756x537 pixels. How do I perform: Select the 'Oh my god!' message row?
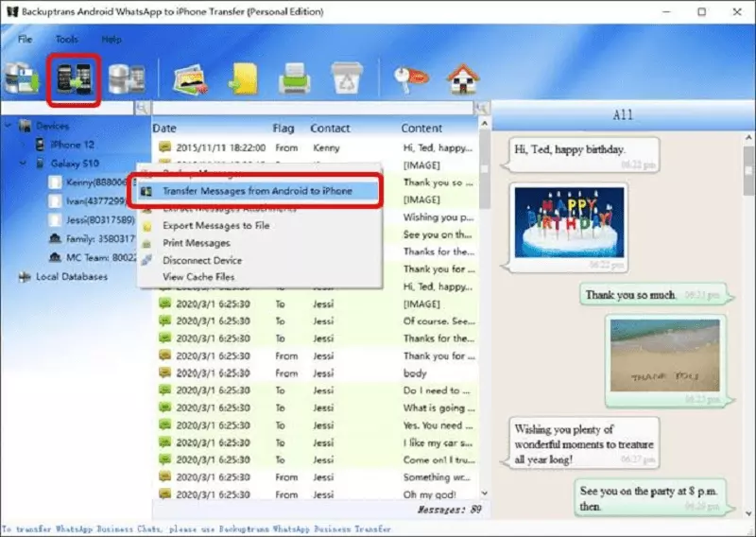pyautogui.click(x=316, y=494)
